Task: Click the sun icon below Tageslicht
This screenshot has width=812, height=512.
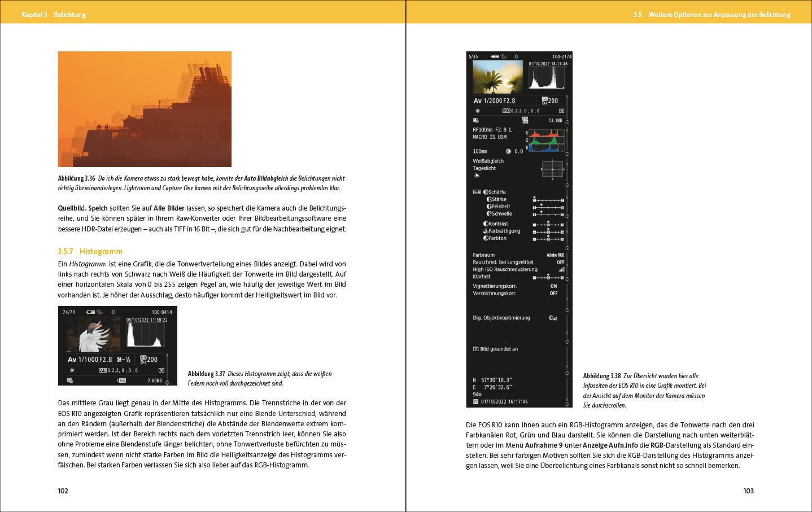Action: pyautogui.click(x=477, y=176)
